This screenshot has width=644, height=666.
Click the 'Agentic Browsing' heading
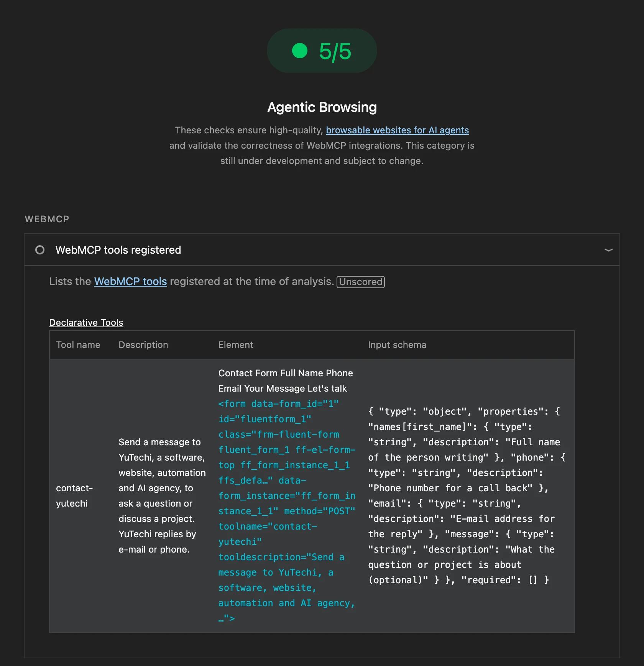[322, 107]
